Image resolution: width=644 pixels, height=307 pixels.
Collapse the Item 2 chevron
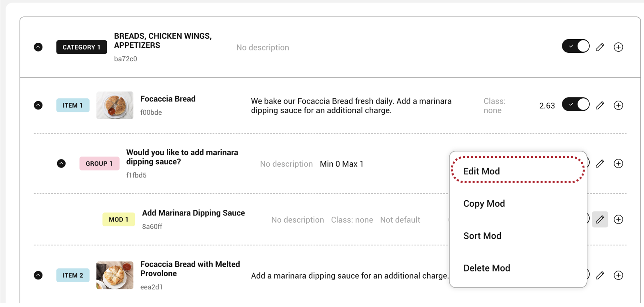38,275
